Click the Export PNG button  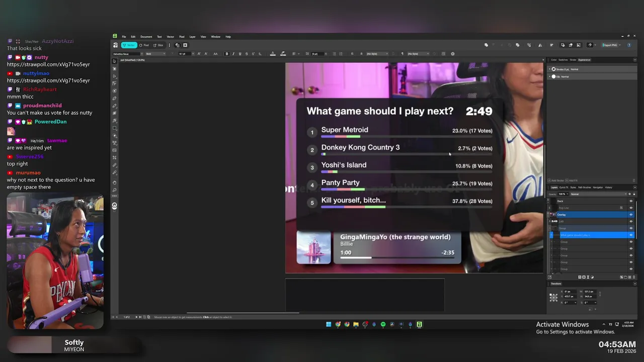(x=609, y=45)
